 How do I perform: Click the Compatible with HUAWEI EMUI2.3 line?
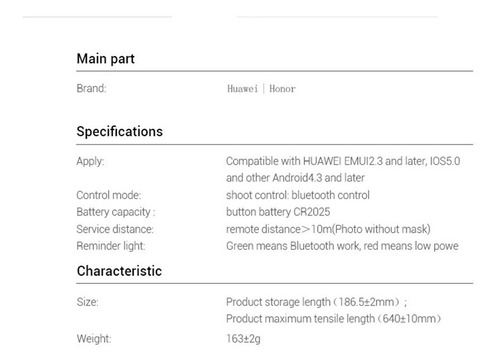click(x=343, y=161)
